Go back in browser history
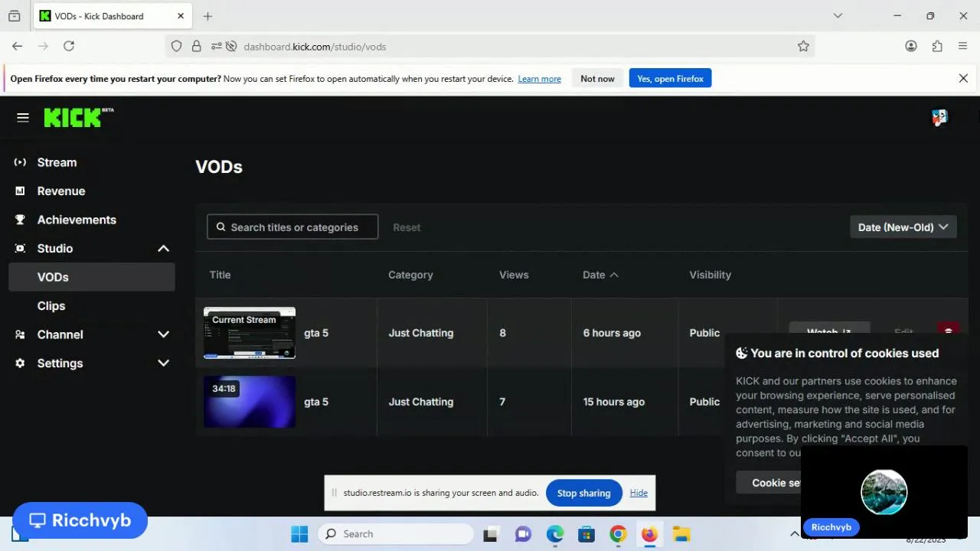 (x=17, y=47)
